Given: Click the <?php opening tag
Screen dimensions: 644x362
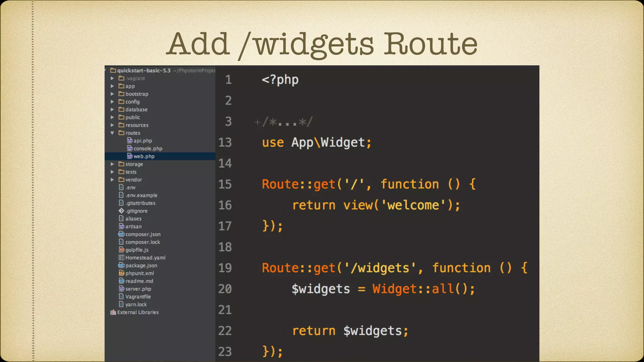Looking at the screenshot, I should (280, 80).
